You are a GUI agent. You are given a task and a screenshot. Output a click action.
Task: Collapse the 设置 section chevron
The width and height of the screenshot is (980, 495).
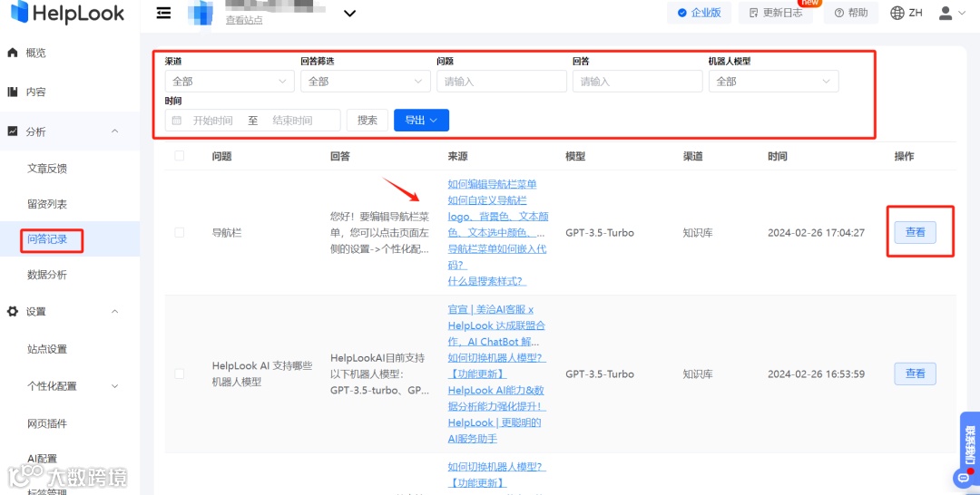(x=114, y=311)
